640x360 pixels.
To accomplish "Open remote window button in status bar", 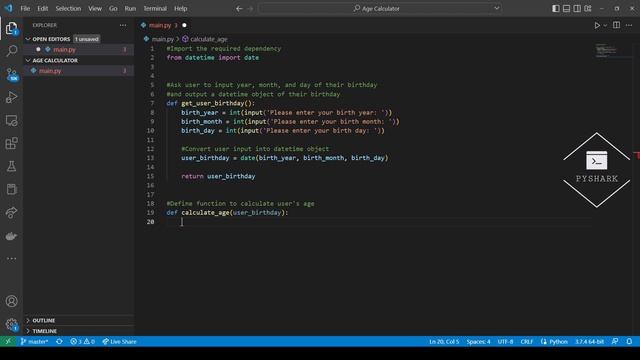I will [x=8, y=341].
